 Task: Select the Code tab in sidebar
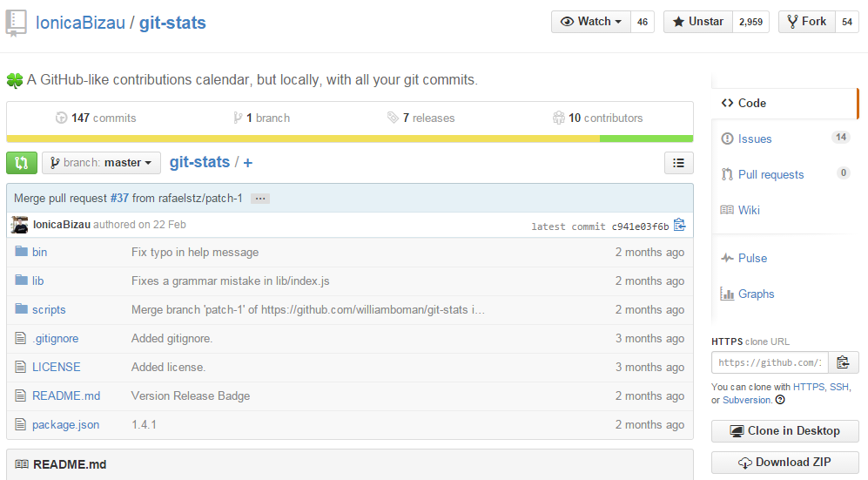coord(784,103)
